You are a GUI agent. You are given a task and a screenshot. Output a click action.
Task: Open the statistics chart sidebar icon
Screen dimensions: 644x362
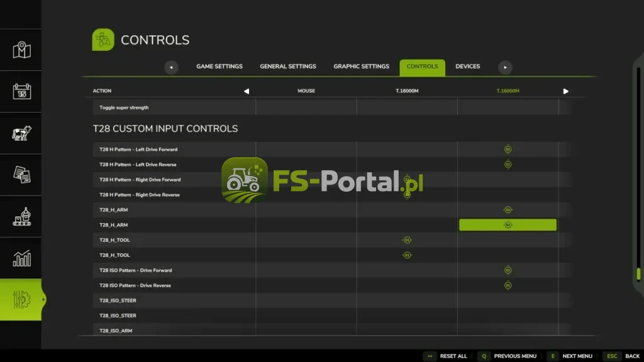pos(21,258)
